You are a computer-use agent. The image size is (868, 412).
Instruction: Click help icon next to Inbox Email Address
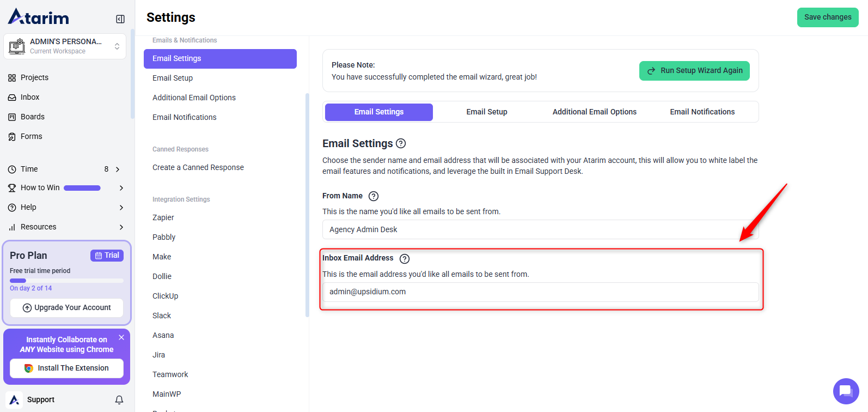click(x=405, y=259)
